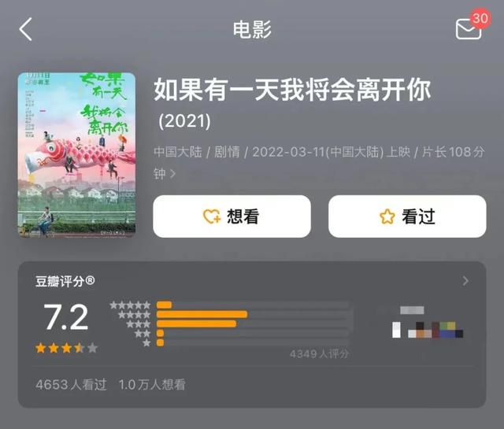Tap the five-star rating row stars
The image size is (504, 429).
tap(130, 305)
